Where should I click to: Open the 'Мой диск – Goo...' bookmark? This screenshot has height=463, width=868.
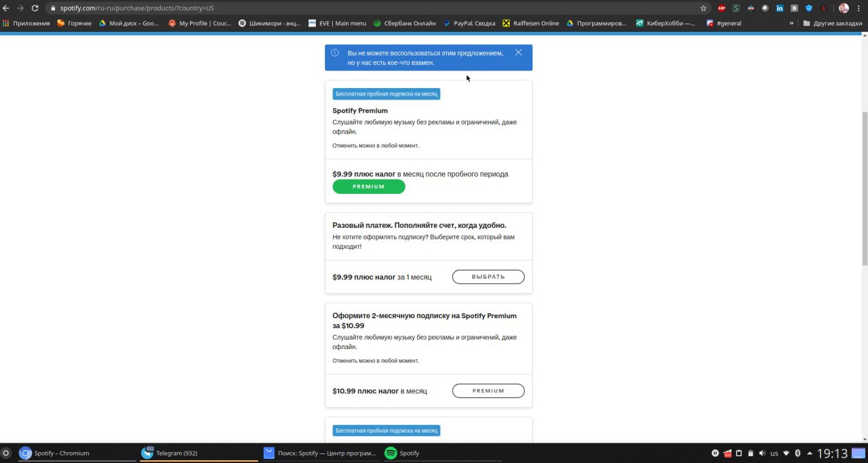tap(129, 23)
